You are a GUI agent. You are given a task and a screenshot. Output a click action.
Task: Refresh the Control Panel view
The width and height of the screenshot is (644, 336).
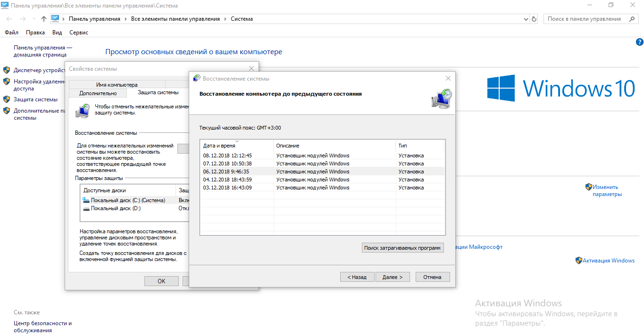tap(534, 19)
